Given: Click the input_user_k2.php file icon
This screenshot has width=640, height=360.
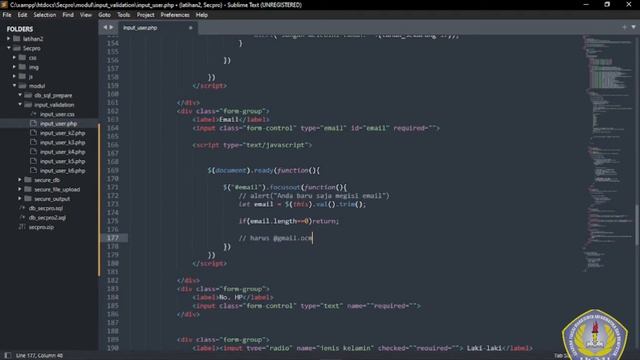Looking at the screenshot, I should click(33, 133).
